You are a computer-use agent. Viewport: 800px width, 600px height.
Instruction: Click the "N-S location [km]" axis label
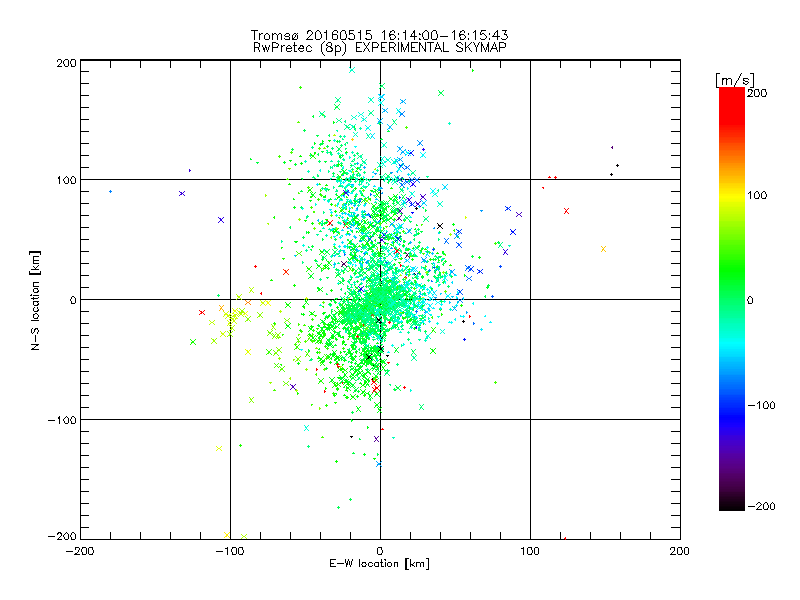pos(35,301)
